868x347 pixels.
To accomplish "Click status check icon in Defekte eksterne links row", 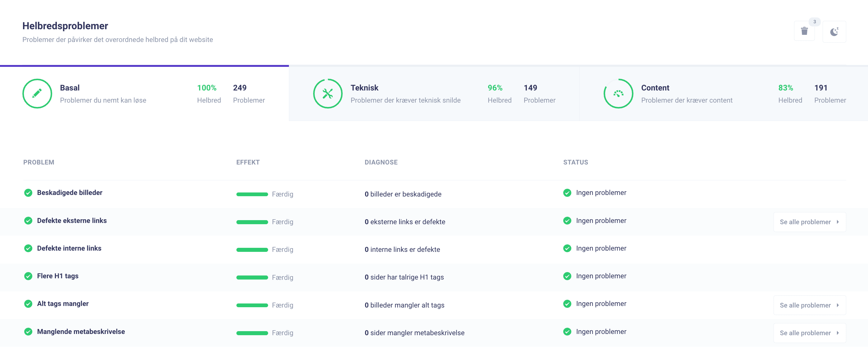I will 567,220.
